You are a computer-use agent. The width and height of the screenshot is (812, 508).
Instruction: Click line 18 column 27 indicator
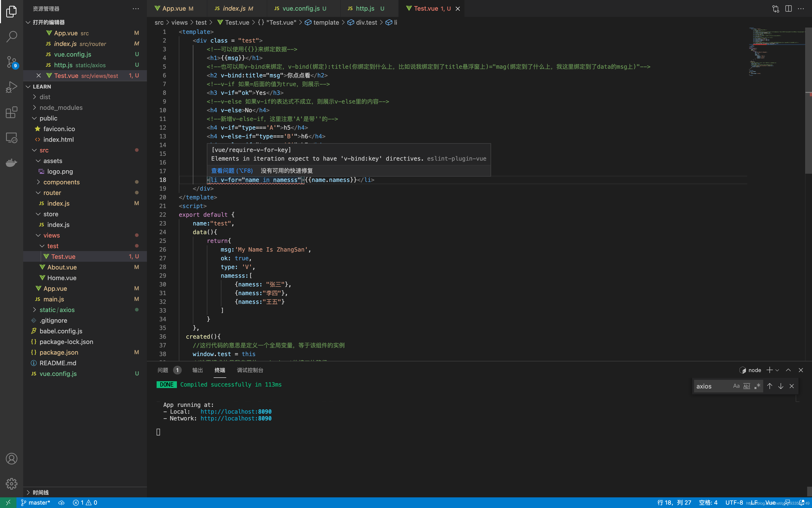click(674, 503)
